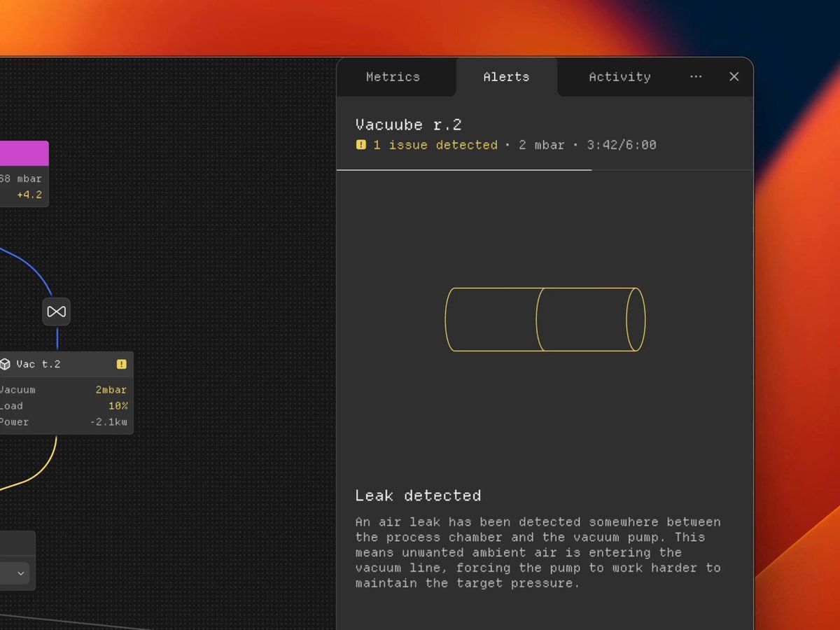Click the yellow warning icon beside issue count
The height and width of the screenshot is (630, 840).
(361, 145)
